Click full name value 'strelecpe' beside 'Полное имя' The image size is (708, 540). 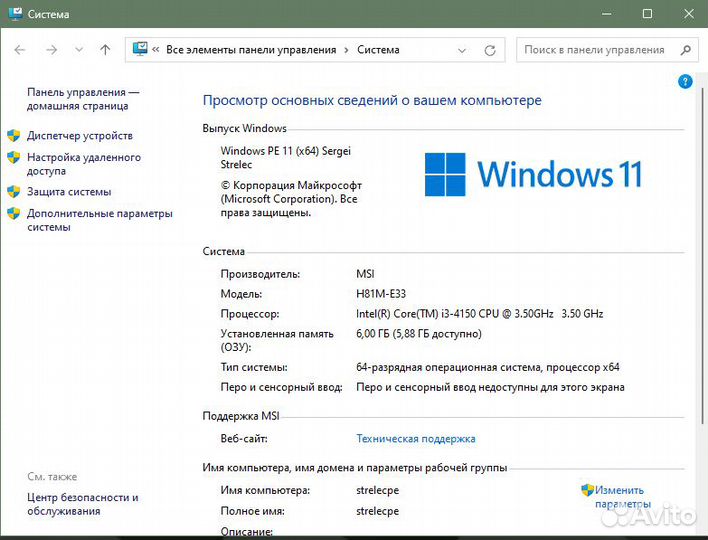377,511
